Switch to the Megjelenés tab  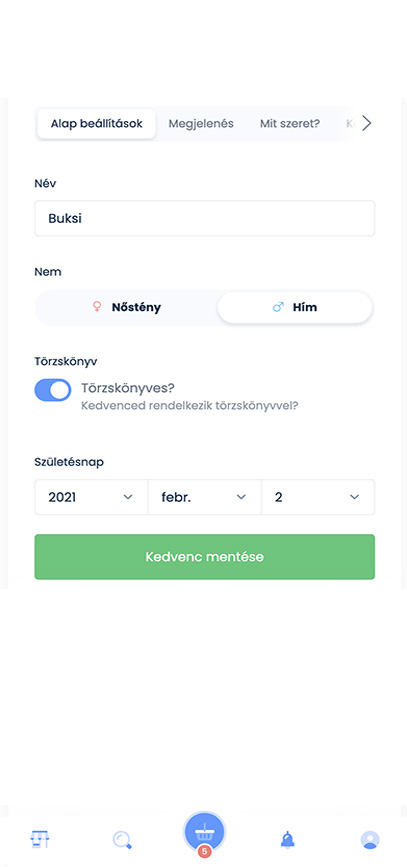pyautogui.click(x=201, y=124)
